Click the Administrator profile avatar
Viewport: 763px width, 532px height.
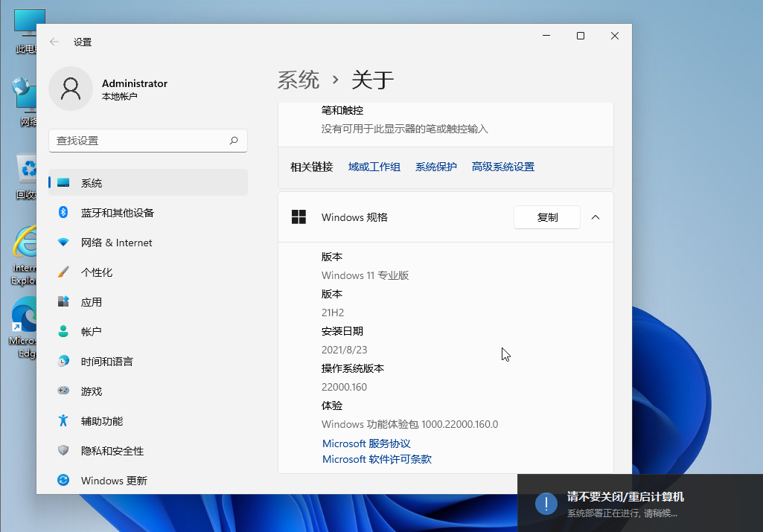point(71,89)
